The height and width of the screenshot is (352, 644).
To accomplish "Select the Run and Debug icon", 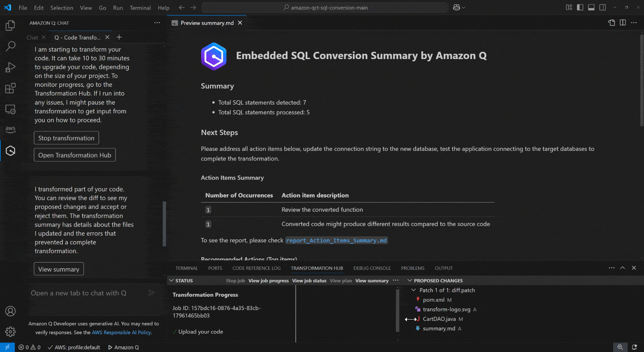I will [10, 67].
